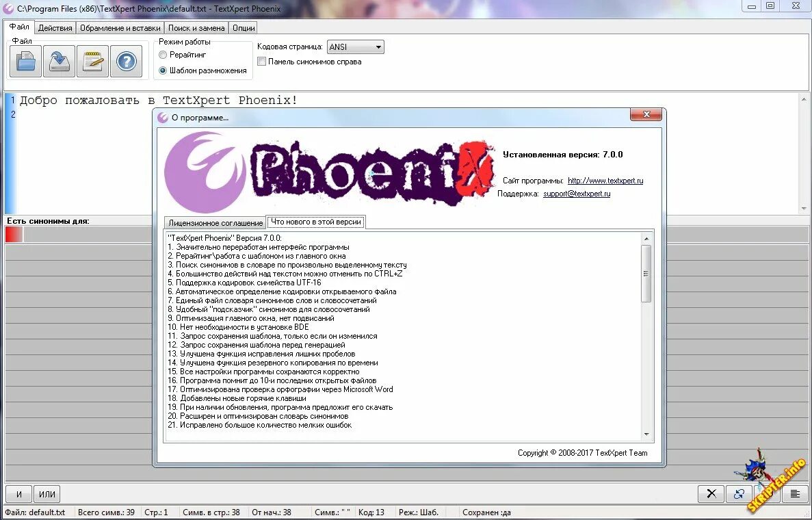Click the "Установленная версия: 7.0.0" text
The height and width of the screenshot is (520, 812).
click(563, 155)
